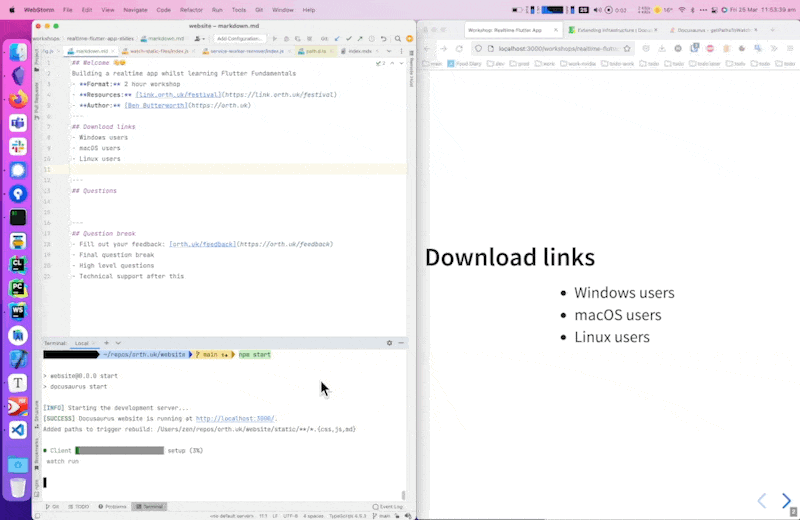Open the Event Log button
Image resolution: width=800 pixels, height=520 pixels.
pos(388,507)
